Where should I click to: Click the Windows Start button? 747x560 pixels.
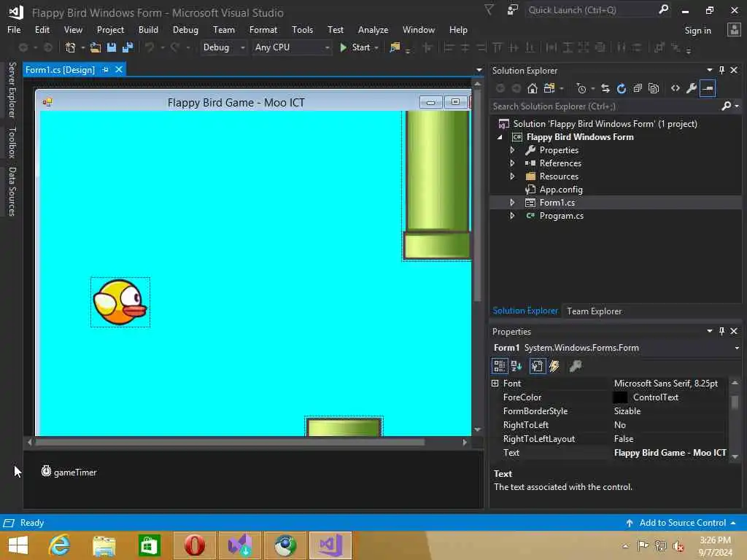pos(18,545)
